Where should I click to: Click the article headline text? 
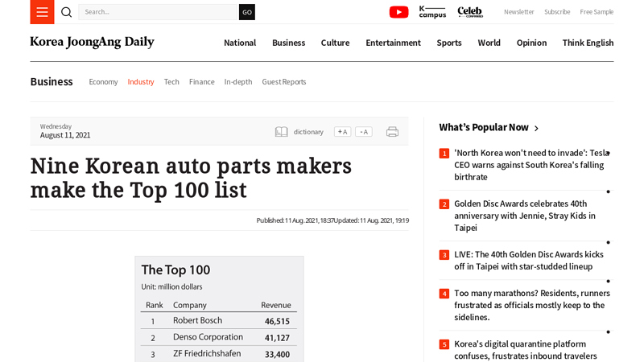(191, 178)
